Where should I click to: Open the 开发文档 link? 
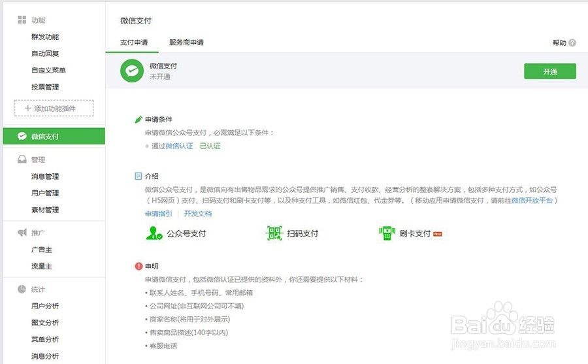click(x=197, y=214)
